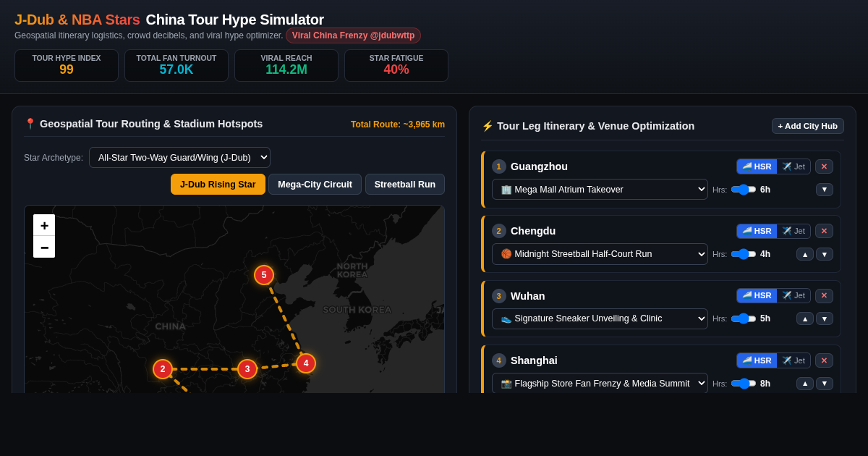868x456 pixels.
Task: Adjust Guangzhou hours slider
Action: (744, 190)
